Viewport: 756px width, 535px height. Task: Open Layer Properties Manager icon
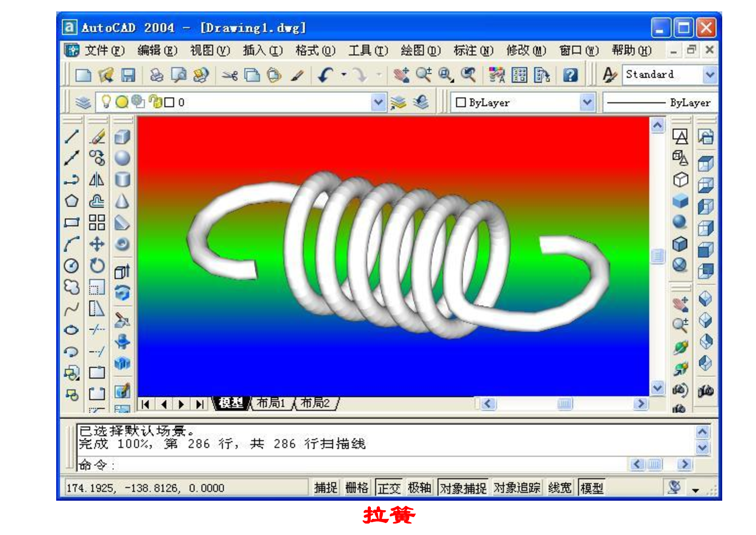click(x=83, y=102)
